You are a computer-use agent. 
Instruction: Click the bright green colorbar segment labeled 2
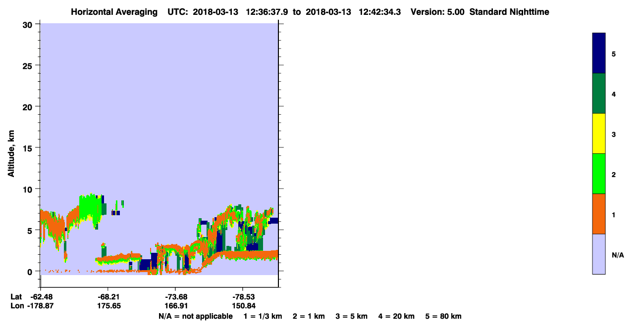599,174
